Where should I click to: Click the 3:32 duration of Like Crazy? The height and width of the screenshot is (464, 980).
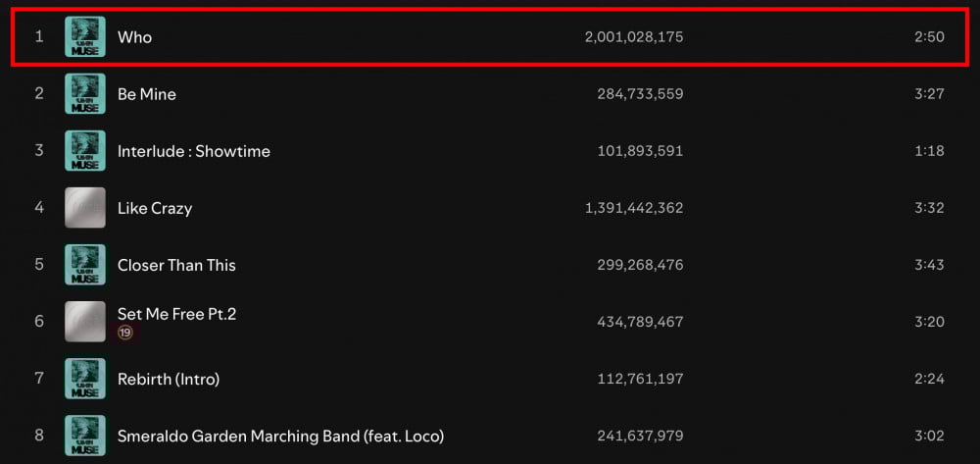[929, 208]
